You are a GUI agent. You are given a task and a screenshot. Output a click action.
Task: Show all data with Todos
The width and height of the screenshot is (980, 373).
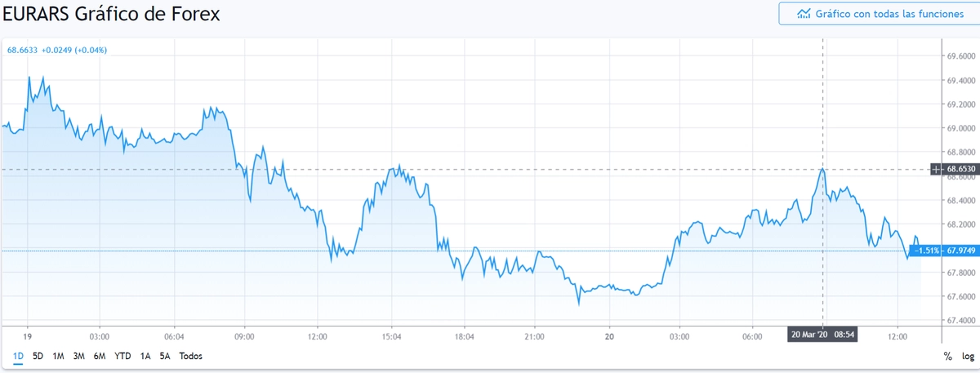click(190, 356)
